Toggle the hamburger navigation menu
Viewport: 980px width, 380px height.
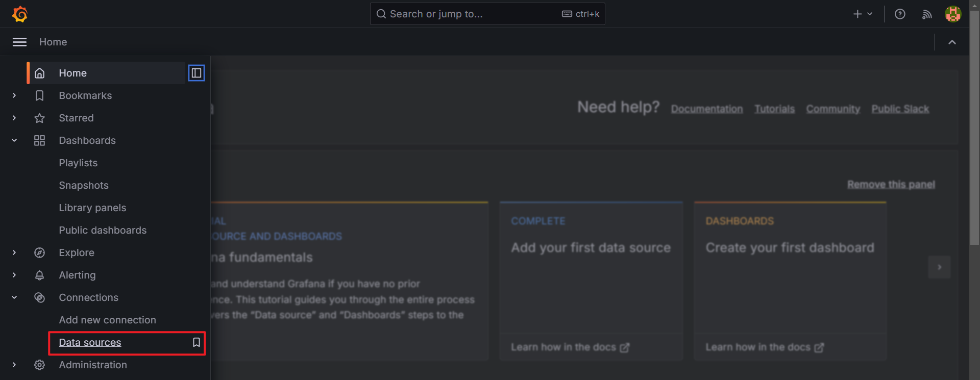(19, 42)
